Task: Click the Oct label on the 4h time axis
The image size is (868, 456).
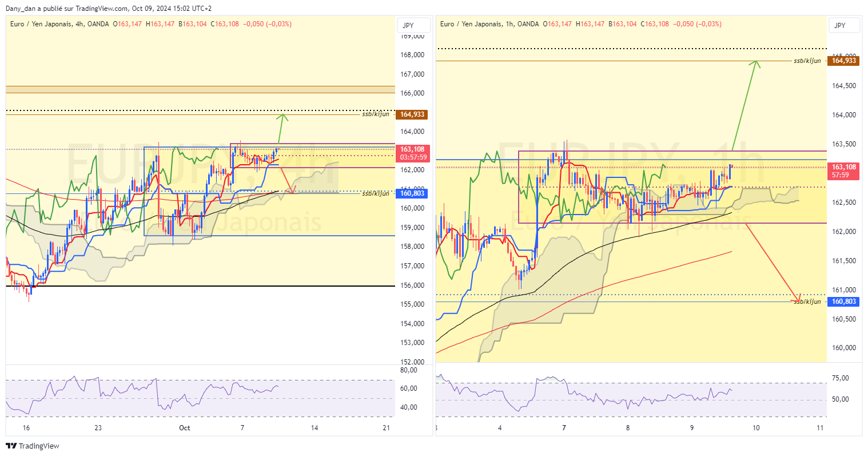Action: coord(184,427)
